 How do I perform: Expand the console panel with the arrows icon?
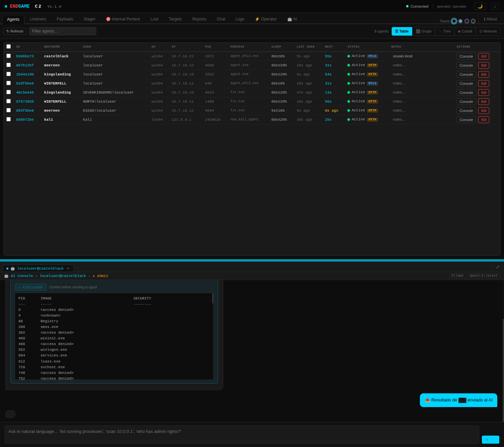pos(498,267)
